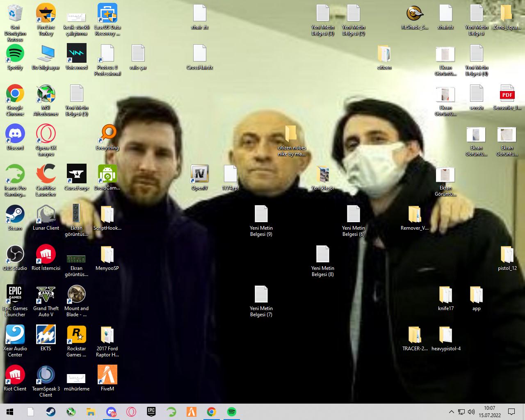Open Epic Games Launcher desktop shortcut

click(x=15, y=301)
